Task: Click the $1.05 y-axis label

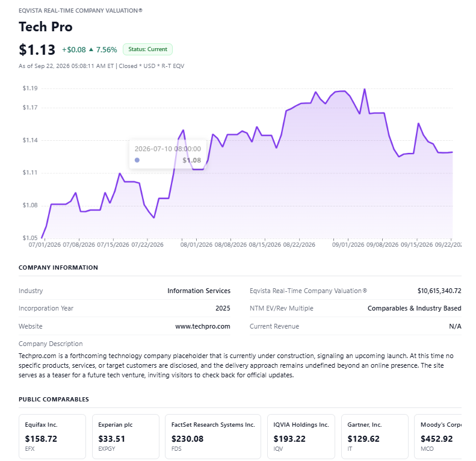Action: point(30,238)
